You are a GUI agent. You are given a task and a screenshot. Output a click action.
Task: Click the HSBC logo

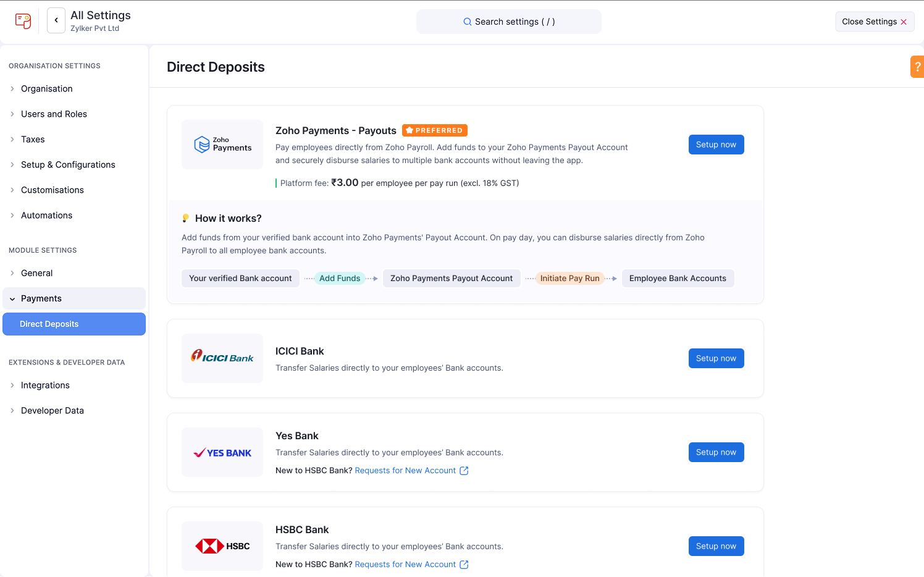point(222,545)
